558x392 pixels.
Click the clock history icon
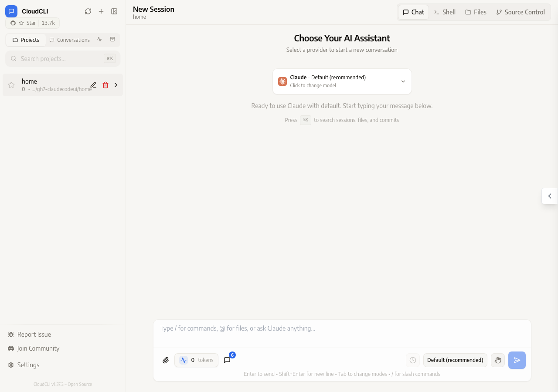click(x=413, y=360)
